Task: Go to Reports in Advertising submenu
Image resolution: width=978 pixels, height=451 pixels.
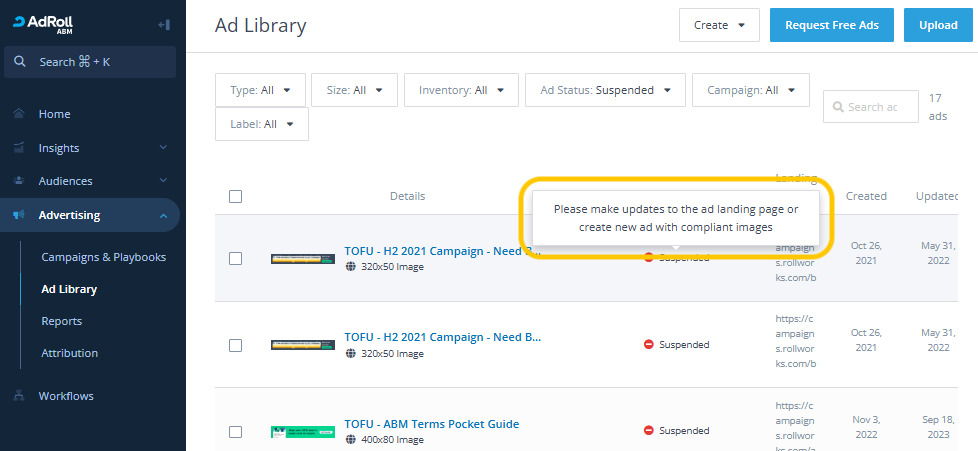Action: pyautogui.click(x=61, y=321)
